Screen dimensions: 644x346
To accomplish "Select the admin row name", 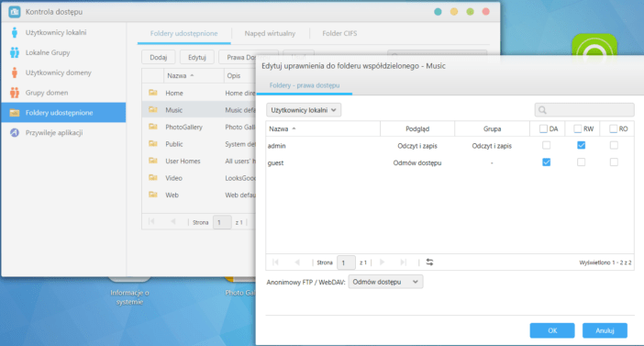I will click(x=276, y=146).
